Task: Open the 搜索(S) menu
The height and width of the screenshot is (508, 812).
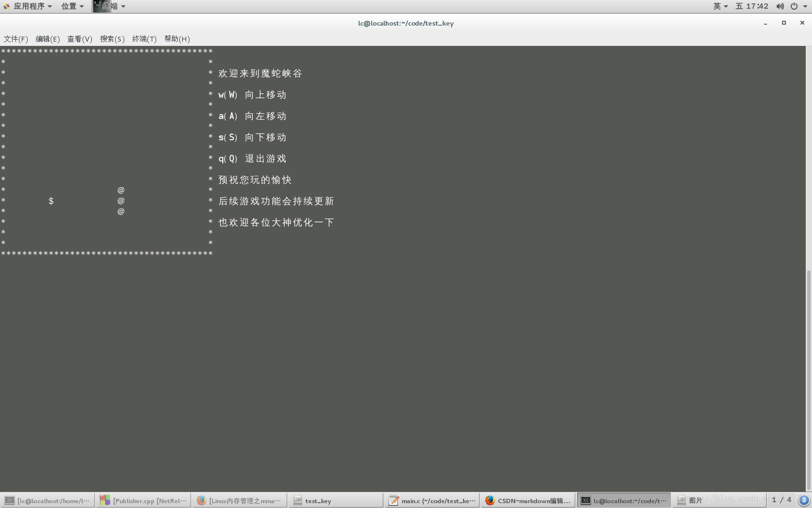Action: (112, 39)
